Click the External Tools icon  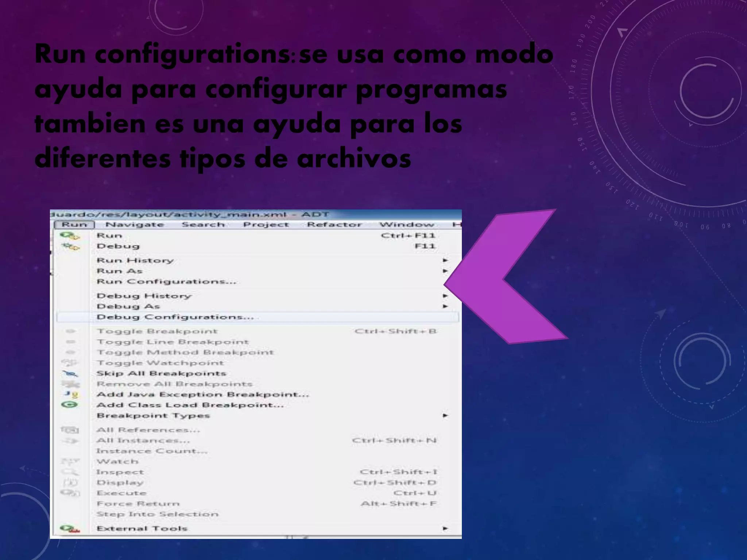click(x=70, y=529)
